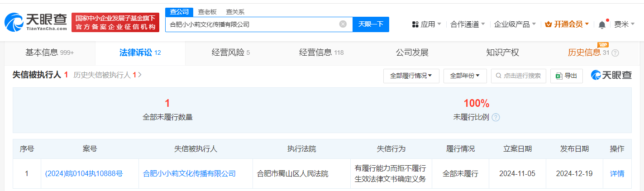This screenshot has height=191, width=644.
Task: Expand the 全部年份 year dropdown
Action: coord(465,76)
